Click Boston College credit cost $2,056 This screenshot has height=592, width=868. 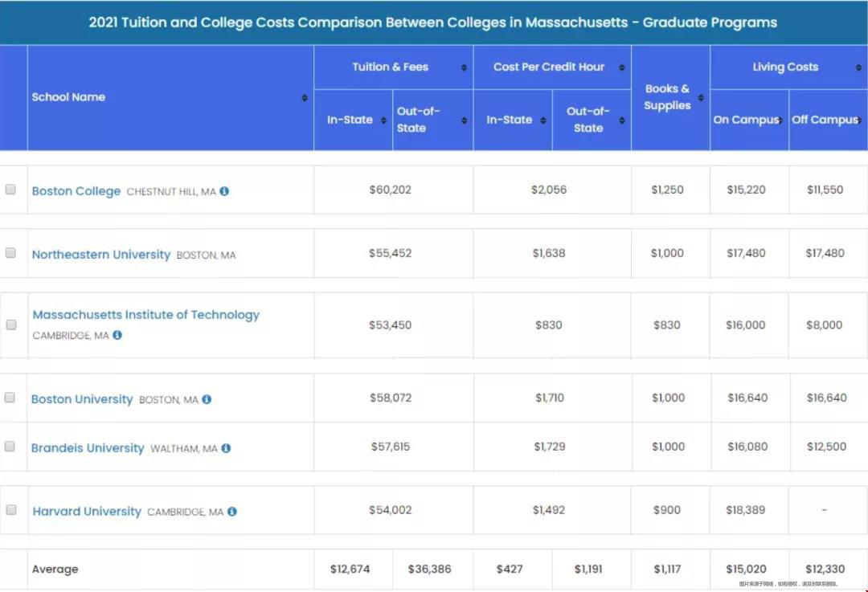pyautogui.click(x=549, y=190)
